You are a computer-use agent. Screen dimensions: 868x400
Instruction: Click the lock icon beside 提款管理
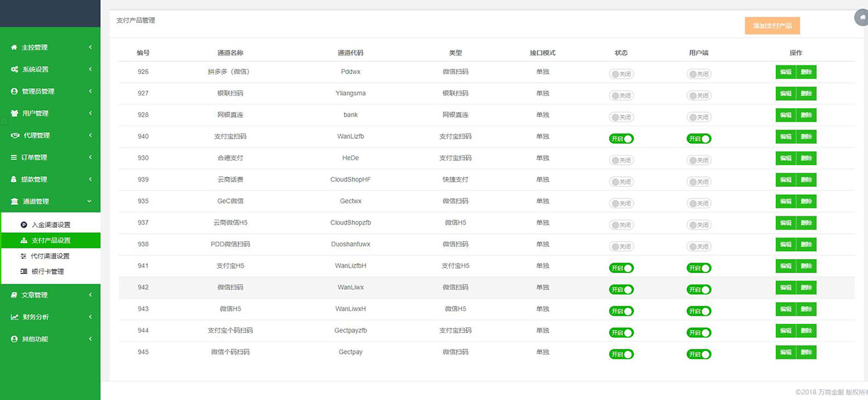(14, 180)
